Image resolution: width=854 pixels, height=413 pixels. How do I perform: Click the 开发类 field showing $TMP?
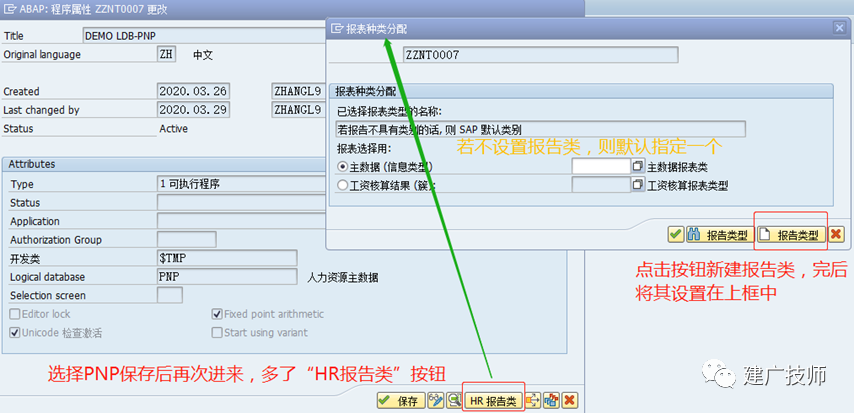point(227,258)
